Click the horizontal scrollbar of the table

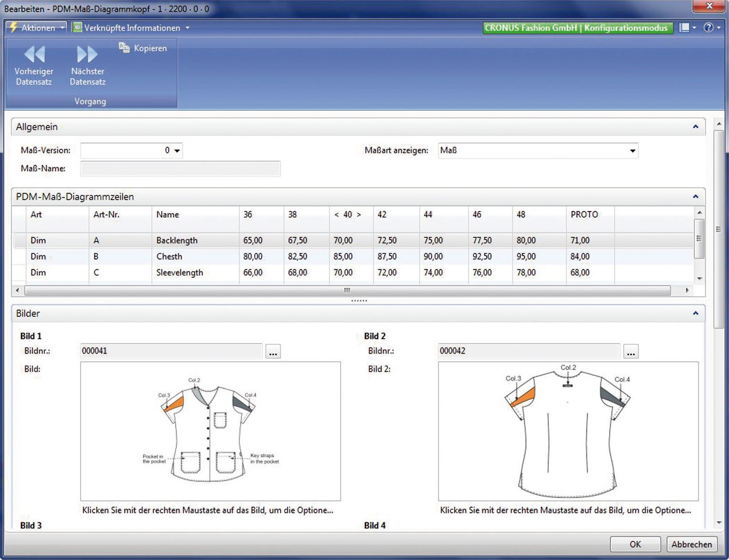tap(347, 290)
